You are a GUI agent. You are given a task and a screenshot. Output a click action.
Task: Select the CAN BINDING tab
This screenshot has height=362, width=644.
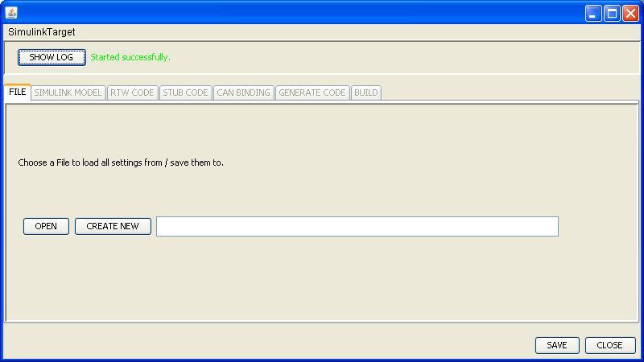click(244, 93)
